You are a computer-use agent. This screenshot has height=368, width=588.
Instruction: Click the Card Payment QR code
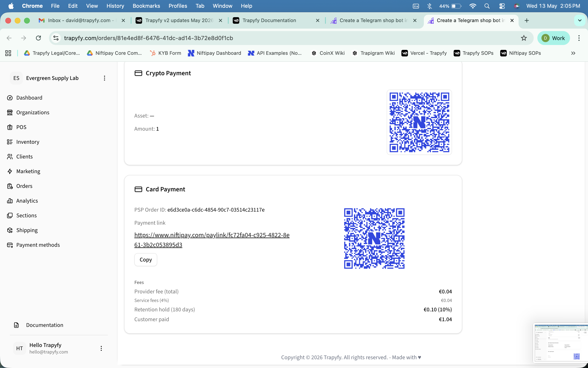pyautogui.click(x=374, y=239)
